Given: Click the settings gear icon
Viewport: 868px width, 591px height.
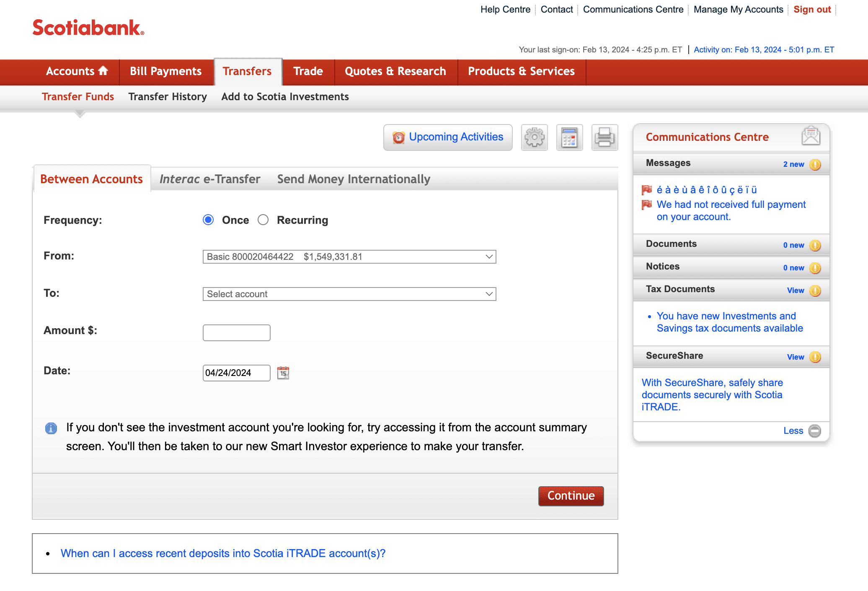Looking at the screenshot, I should (534, 137).
